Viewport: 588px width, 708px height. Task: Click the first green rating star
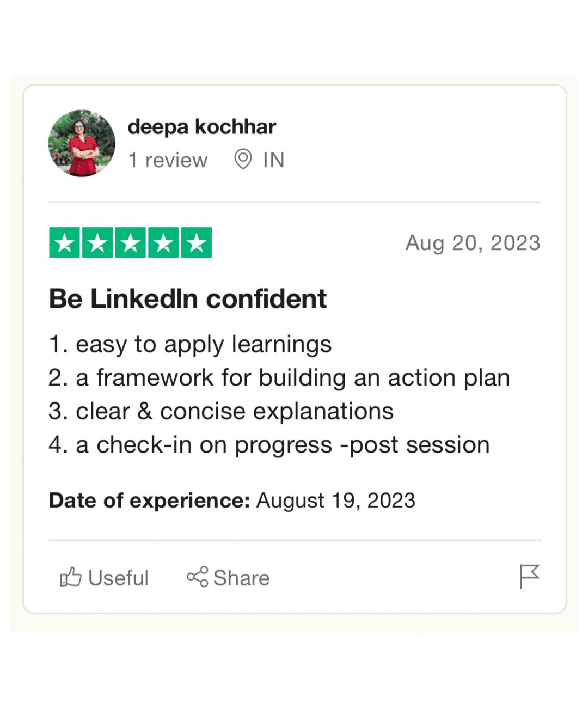coord(65,242)
